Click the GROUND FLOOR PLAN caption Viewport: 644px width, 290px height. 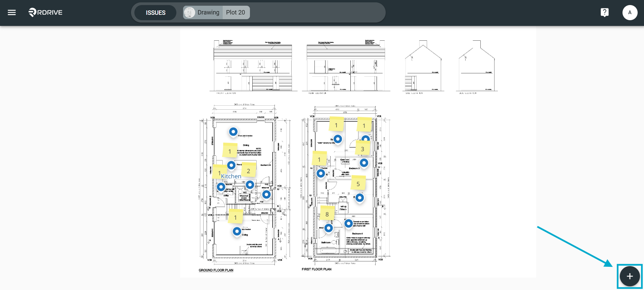(x=216, y=270)
